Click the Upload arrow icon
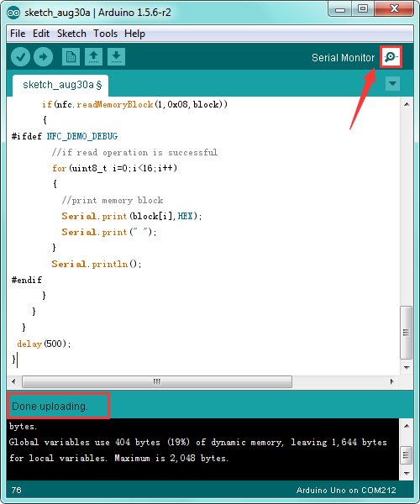The width and height of the screenshot is (420, 504). [x=43, y=57]
